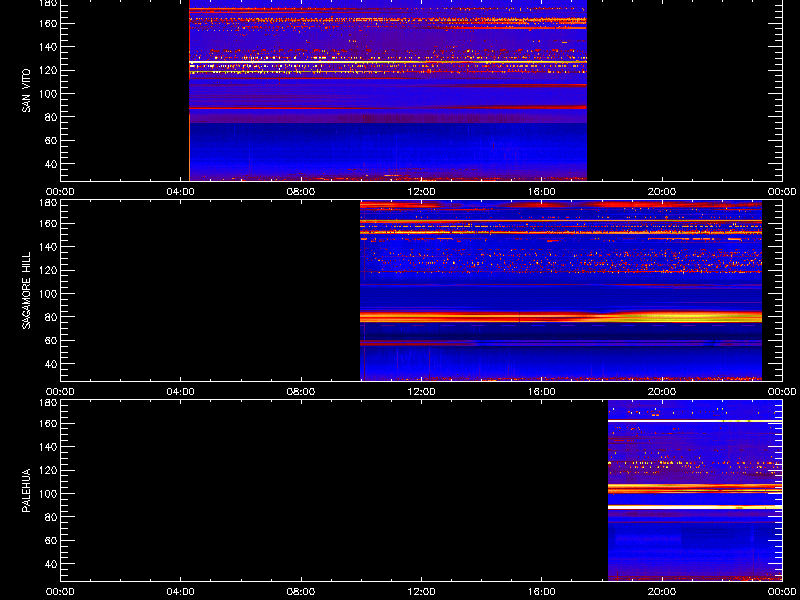Choose the 120 tick label on Palehua axis
This screenshot has width=800, height=600.
click(x=47, y=470)
